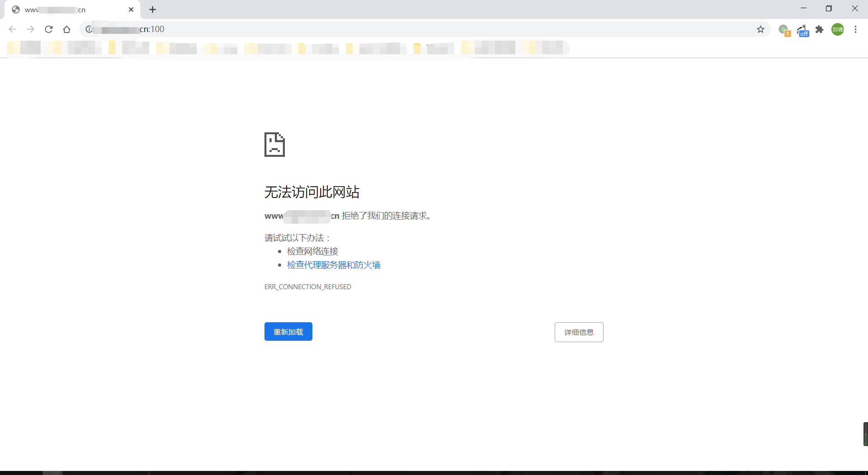Click the 拒绝了我们的连接请求 message
This screenshot has height=475, width=868.
click(386, 216)
